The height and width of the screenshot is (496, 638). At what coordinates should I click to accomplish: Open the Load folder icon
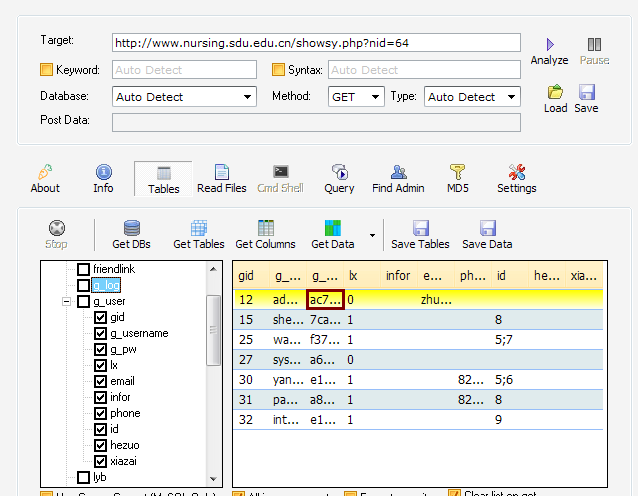pyautogui.click(x=555, y=92)
